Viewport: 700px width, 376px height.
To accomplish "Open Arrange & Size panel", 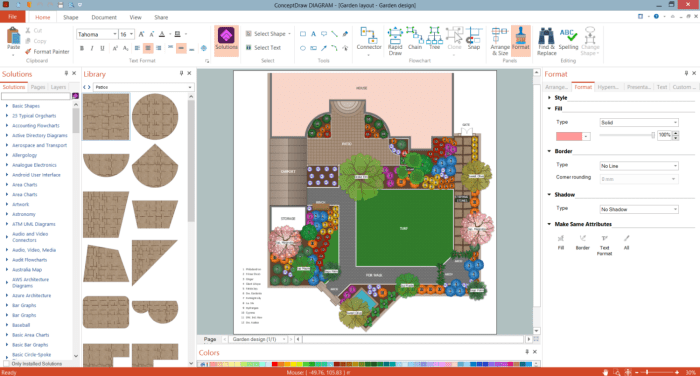I will coord(500,41).
